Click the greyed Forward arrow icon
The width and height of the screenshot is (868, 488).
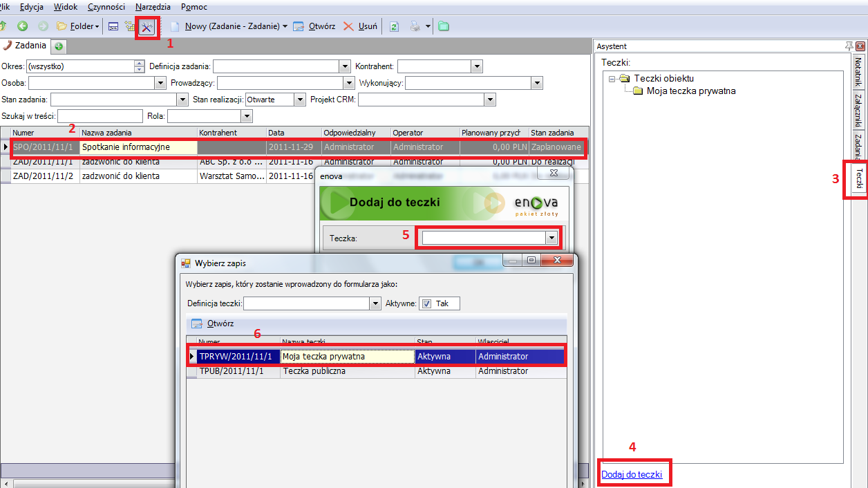(x=43, y=26)
